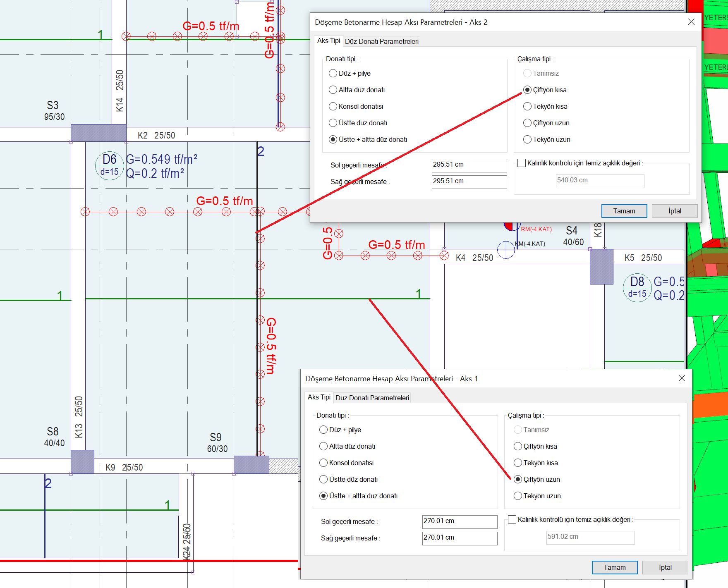
Task: Select beam label K4 25/50
Action: tap(474, 258)
